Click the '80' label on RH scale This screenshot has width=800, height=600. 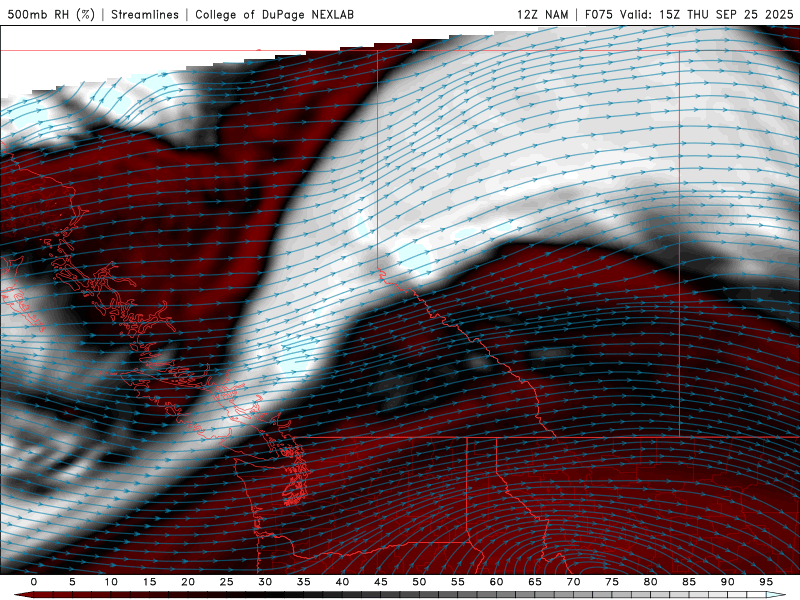click(x=650, y=582)
